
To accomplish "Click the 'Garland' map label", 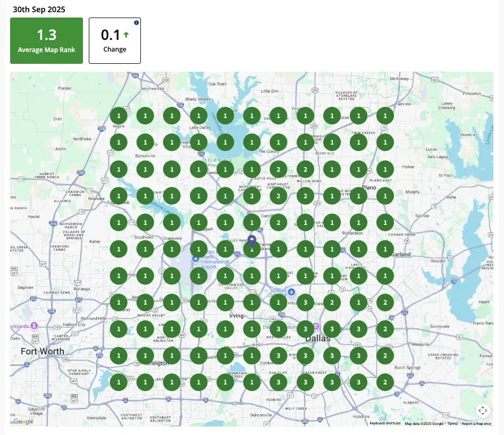I will click(x=401, y=254).
